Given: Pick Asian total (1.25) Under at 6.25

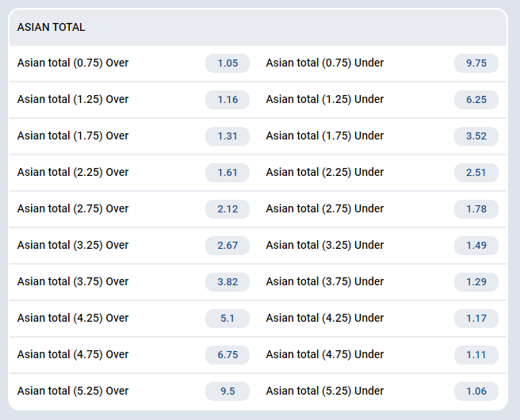Looking at the screenshot, I should (476, 100).
